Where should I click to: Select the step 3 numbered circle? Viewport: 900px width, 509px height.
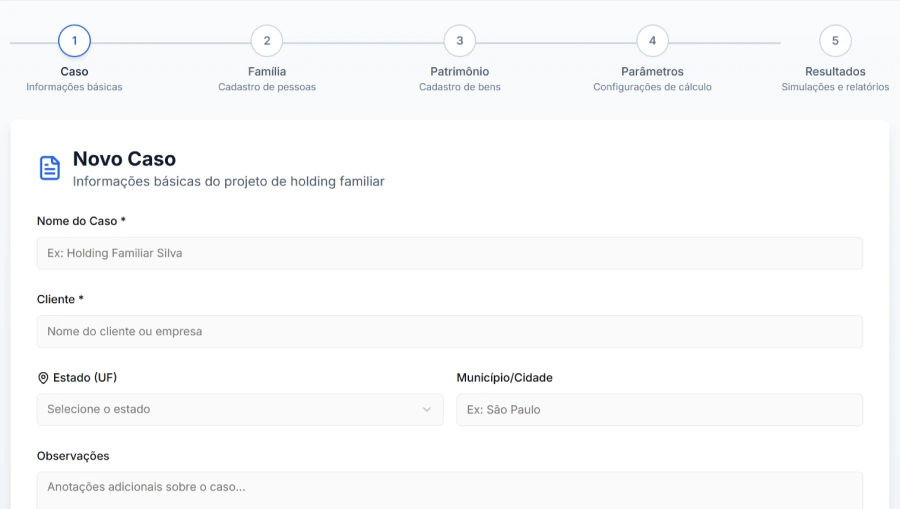(x=460, y=41)
